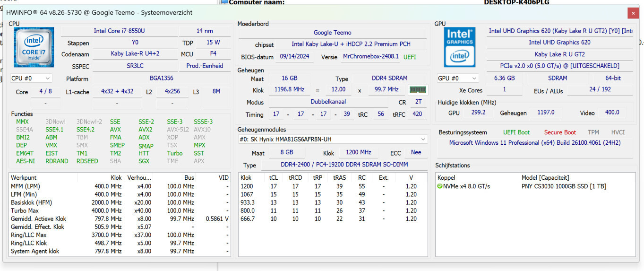Click the Platform value BGA1356
The image size is (644, 271).
pos(162,79)
